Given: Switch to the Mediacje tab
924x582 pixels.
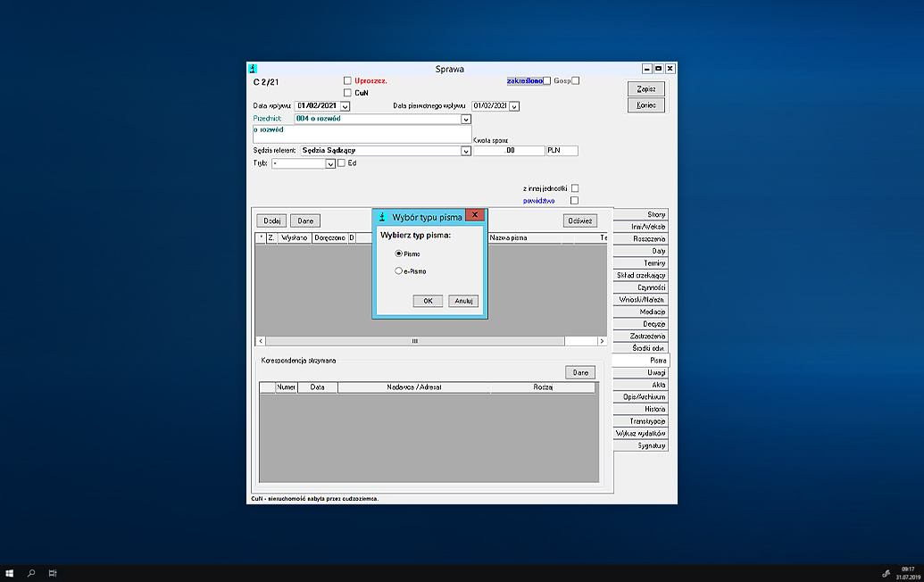Looking at the screenshot, I should (x=641, y=312).
